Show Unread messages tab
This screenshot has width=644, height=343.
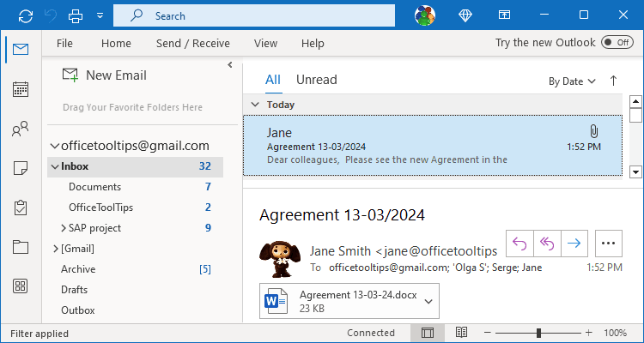(x=317, y=80)
